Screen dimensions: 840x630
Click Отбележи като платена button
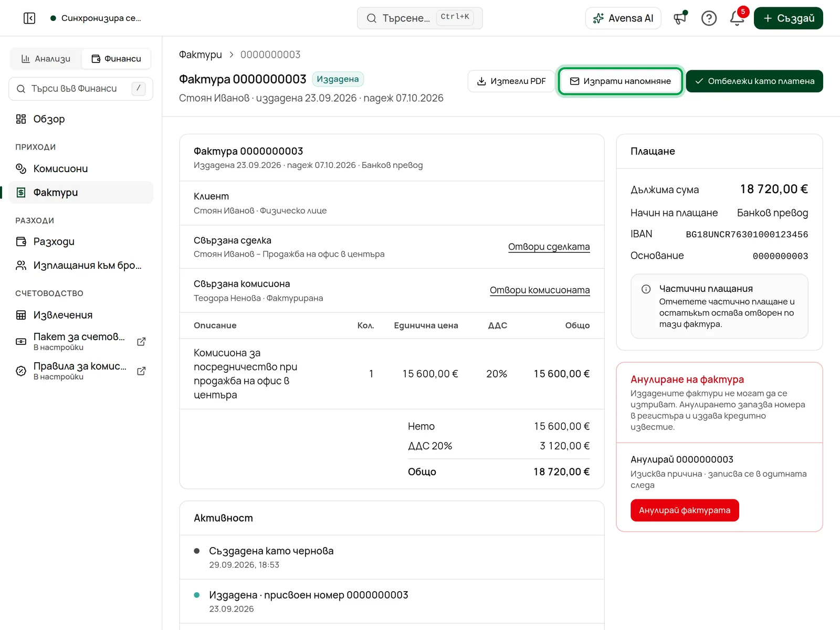754,81
